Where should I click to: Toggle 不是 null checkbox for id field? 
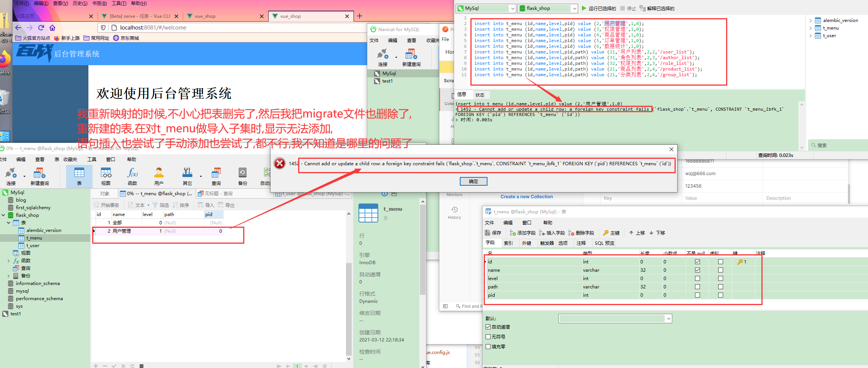click(x=697, y=262)
